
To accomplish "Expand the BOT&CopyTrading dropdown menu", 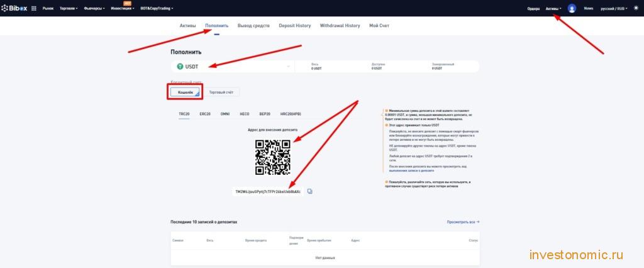I will coord(157,8).
